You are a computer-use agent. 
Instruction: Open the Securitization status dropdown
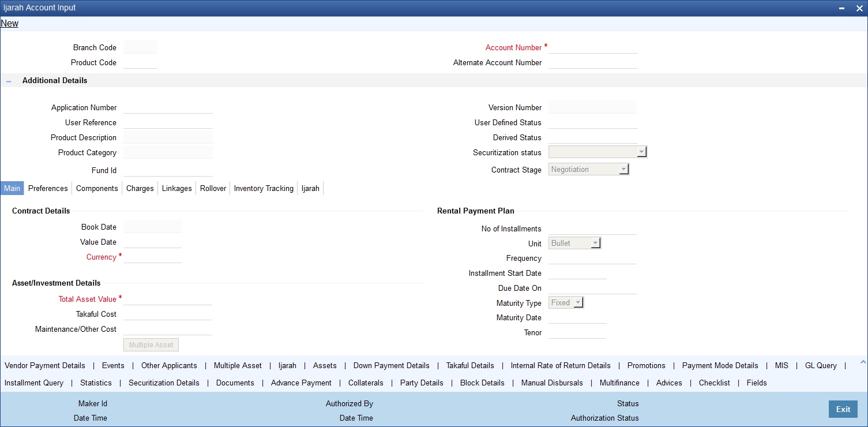[x=641, y=152]
